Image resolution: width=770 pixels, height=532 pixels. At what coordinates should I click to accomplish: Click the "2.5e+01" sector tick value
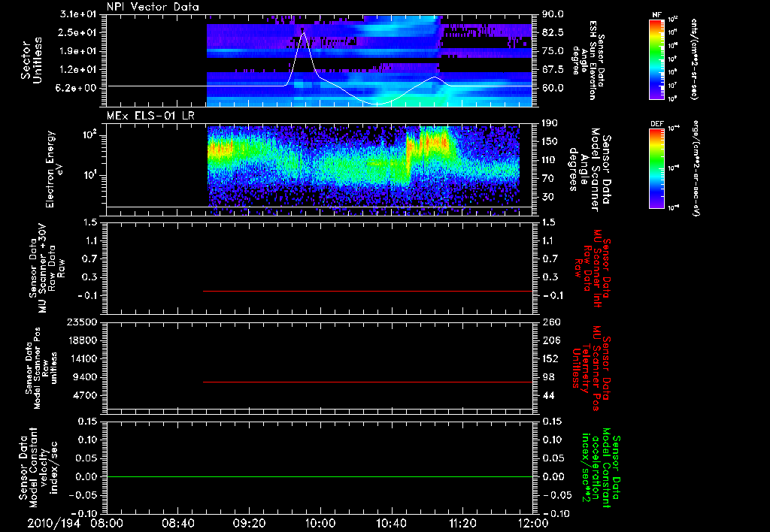pyautogui.click(x=78, y=32)
